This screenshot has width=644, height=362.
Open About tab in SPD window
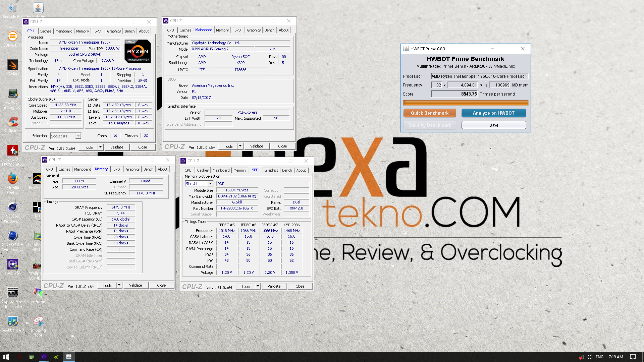point(301,170)
